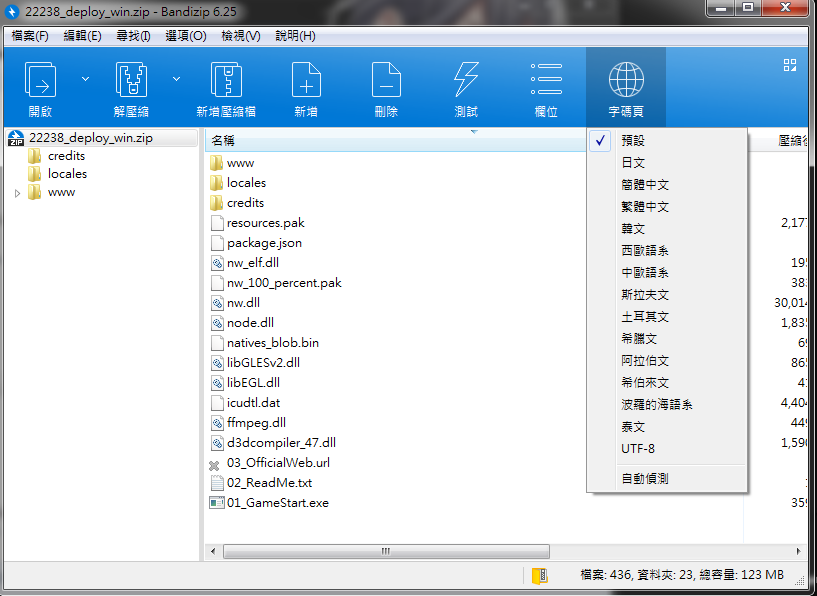The height and width of the screenshot is (596, 817).
Task: Click the 刪除 (Delete) toolbar icon
Action: [386, 79]
